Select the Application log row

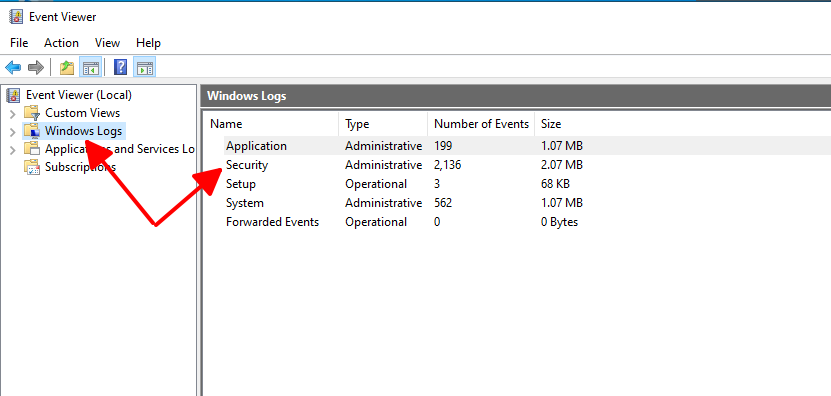coord(256,146)
